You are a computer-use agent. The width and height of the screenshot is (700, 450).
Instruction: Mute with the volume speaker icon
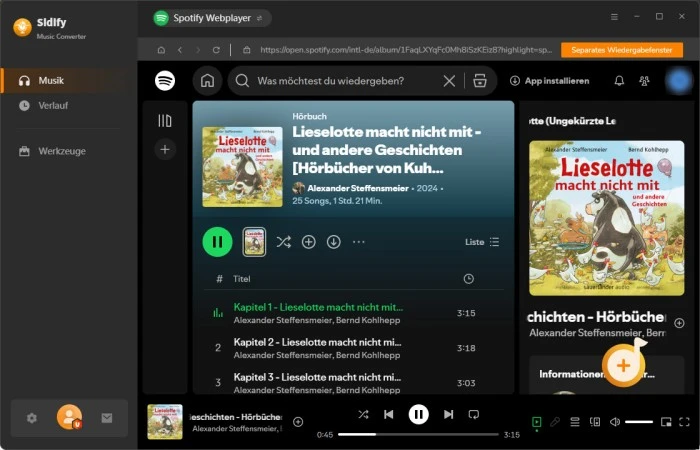coord(615,422)
